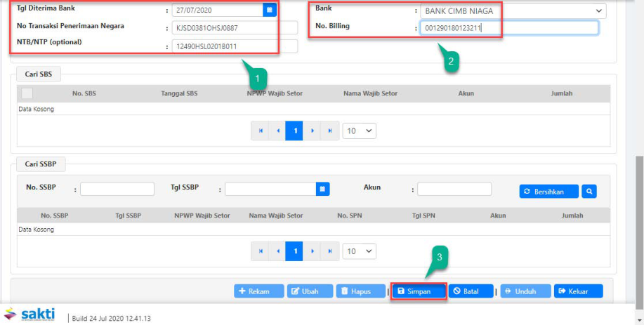Tick the select-all checkbox in Cari SBS table
Screen dimensions: 644x325
click(27, 93)
